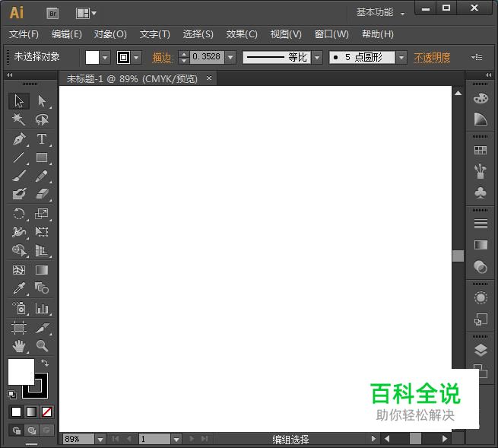The height and width of the screenshot is (448, 498).
Task: Activate the Hand tool
Action: [19, 346]
